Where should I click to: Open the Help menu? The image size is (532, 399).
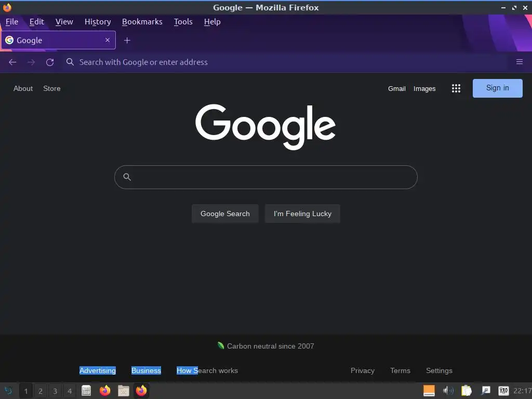212,22
